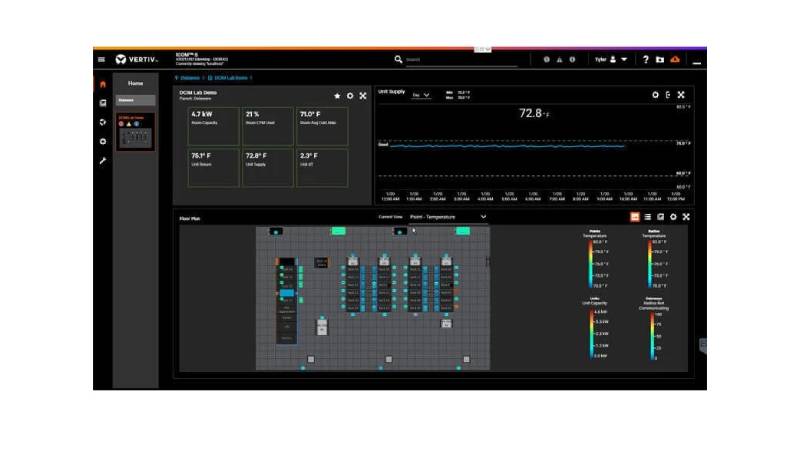Click the 21 % room CFM tile
This screenshot has height=450, width=800.
pyautogui.click(x=267, y=127)
